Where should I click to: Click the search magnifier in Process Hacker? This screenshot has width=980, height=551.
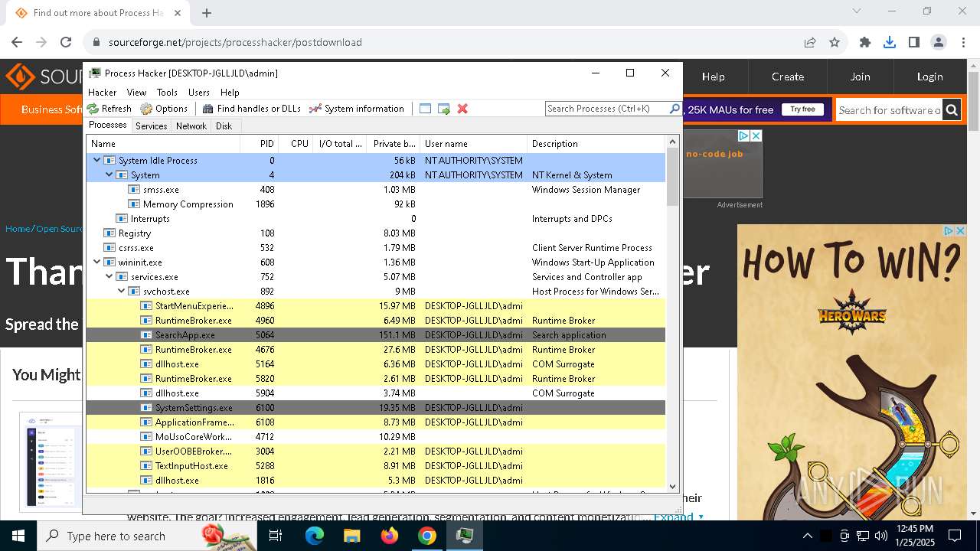click(675, 109)
